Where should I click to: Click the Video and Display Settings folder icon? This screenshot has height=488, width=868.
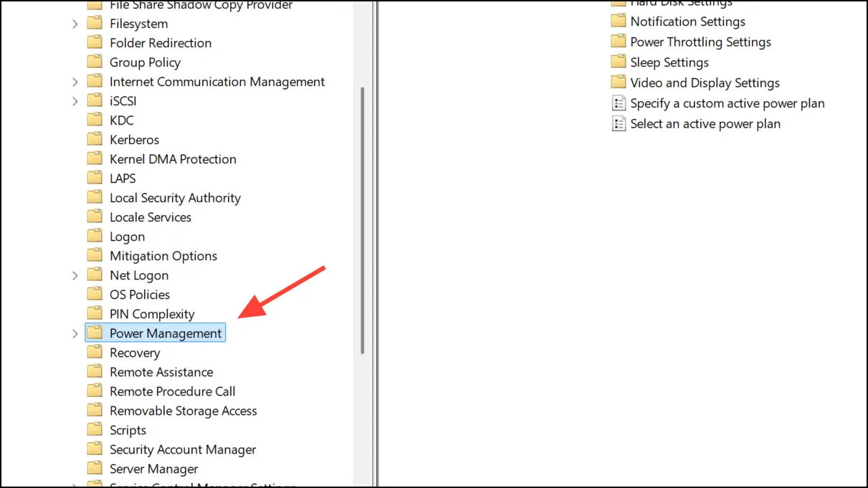618,82
